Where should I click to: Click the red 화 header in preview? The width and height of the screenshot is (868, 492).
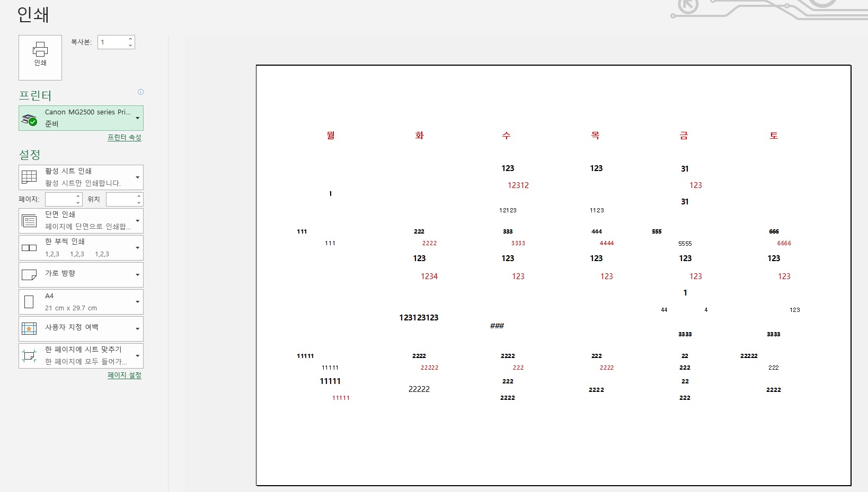click(420, 136)
